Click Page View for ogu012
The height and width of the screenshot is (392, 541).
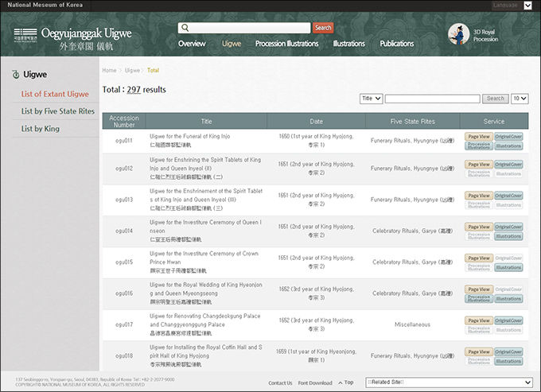(479, 165)
